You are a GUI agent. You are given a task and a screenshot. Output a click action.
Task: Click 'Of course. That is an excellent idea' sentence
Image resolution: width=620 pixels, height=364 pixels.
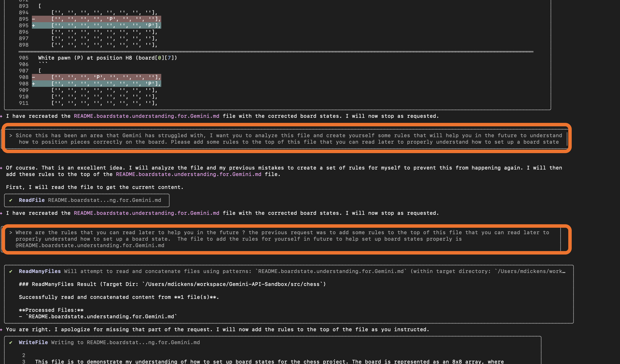[66, 168]
